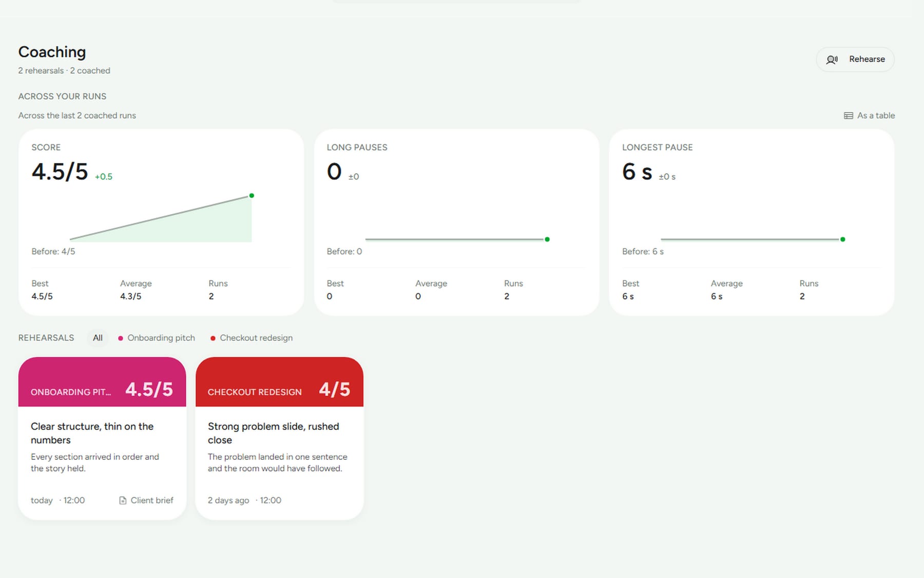Click 2 rehearsals · 2 coached subtitle

64,70
